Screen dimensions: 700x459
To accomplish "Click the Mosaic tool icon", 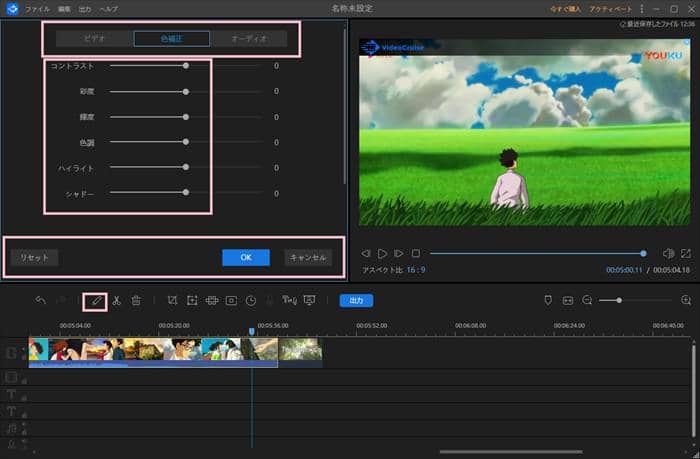I will click(x=212, y=300).
